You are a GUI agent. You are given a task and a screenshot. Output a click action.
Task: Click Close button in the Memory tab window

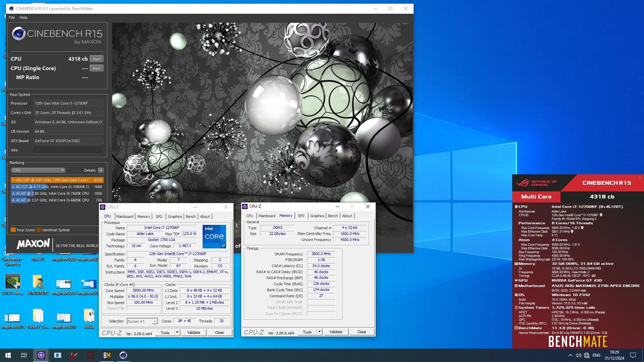click(x=362, y=332)
